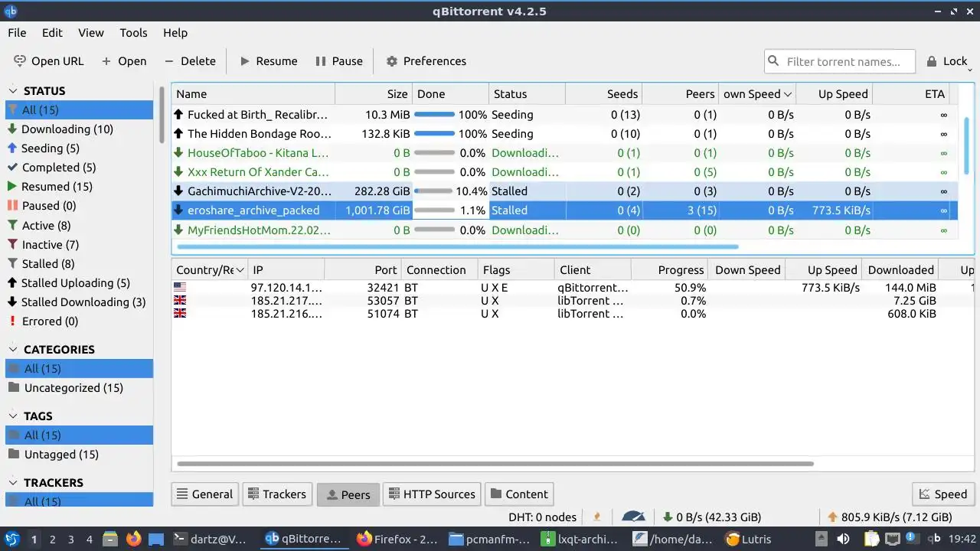Select All (15) under STATUS

[x=79, y=110]
